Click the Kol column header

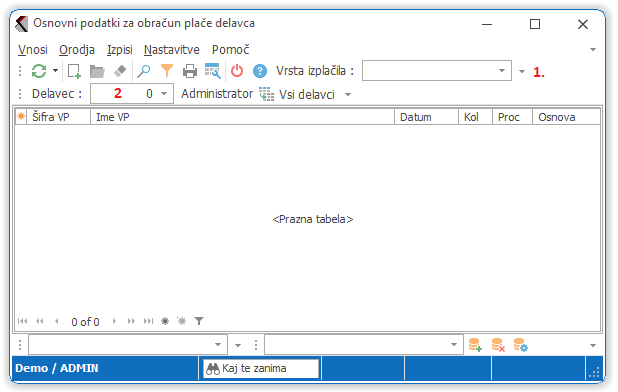click(x=475, y=117)
